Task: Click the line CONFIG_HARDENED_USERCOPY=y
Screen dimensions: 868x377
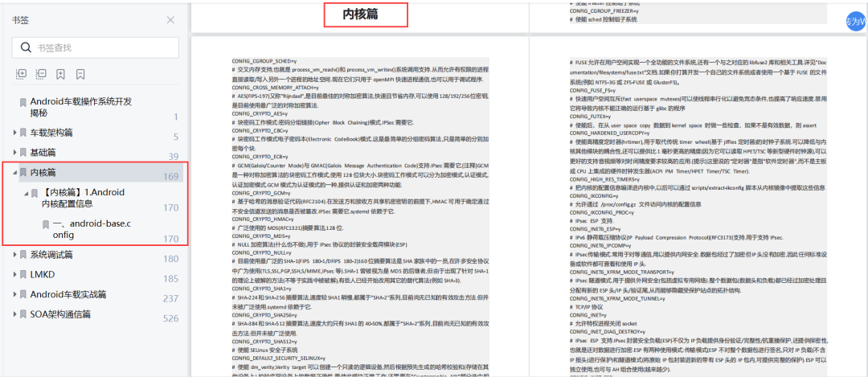Action: (x=611, y=133)
